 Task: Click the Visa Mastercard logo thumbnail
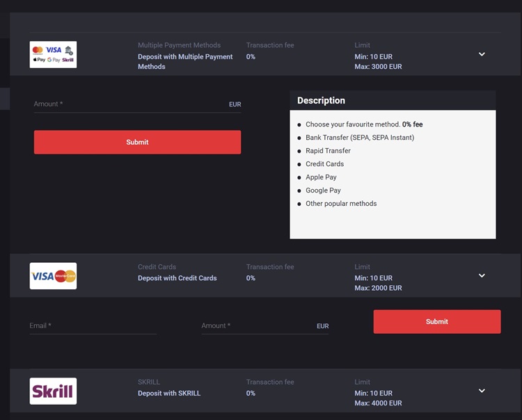[x=53, y=276]
